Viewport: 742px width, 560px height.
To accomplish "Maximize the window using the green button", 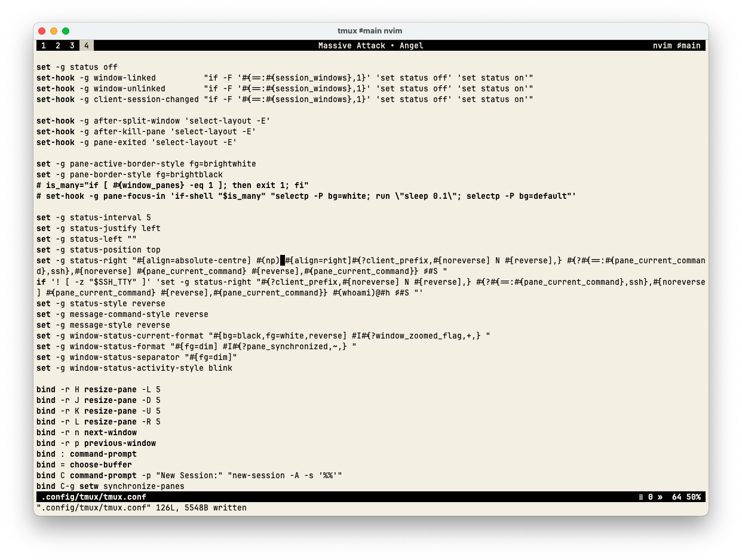I will pyautogui.click(x=66, y=31).
